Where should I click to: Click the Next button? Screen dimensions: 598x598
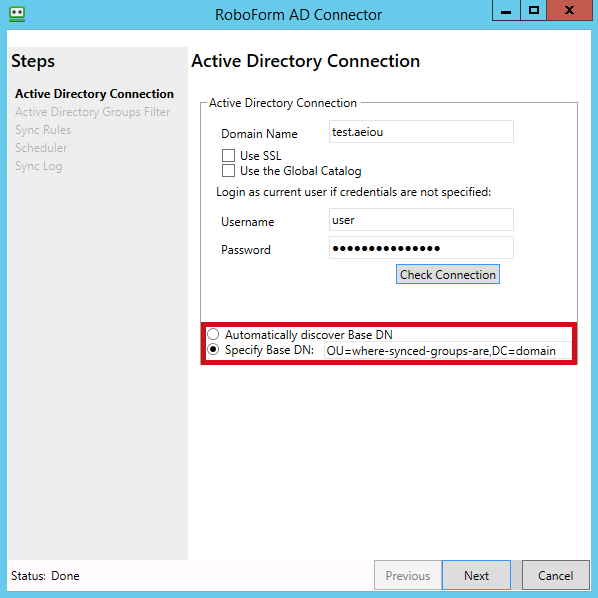click(476, 575)
